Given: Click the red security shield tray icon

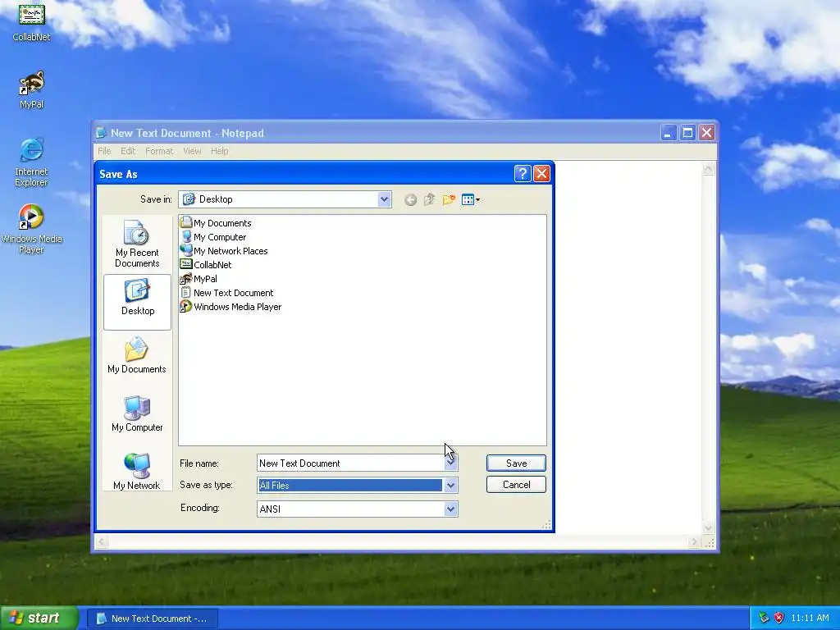Looking at the screenshot, I should (779, 619).
